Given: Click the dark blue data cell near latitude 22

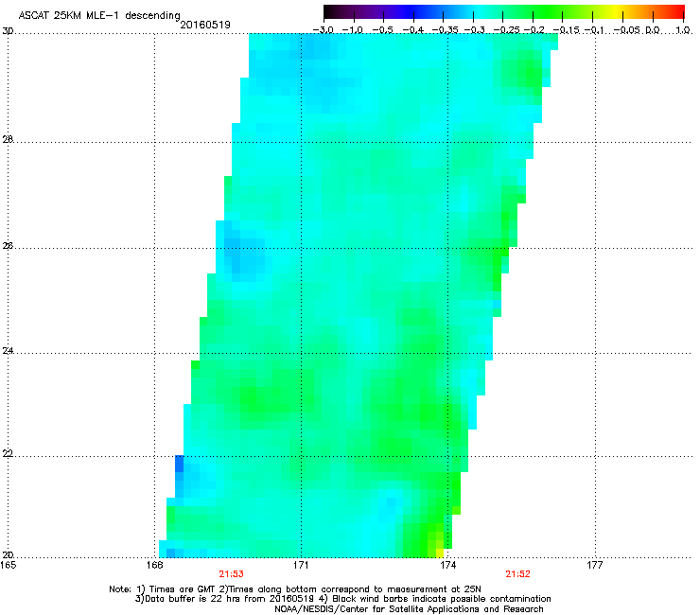Looking at the screenshot, I should click(179, 464).
